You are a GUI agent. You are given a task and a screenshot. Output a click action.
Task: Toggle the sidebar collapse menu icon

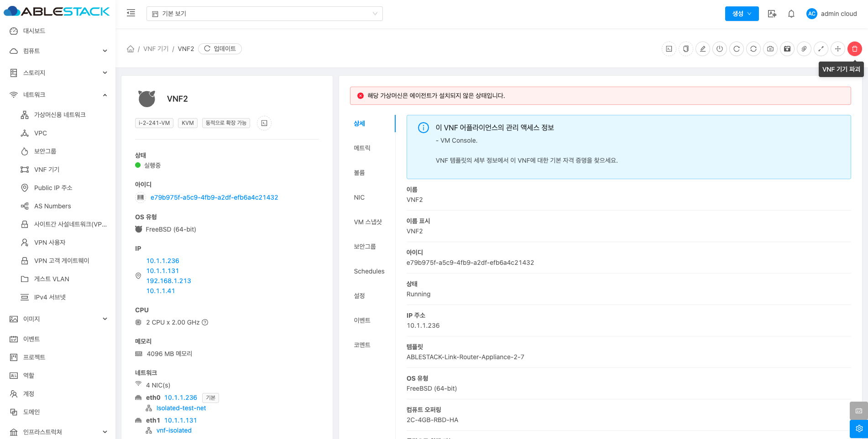point(131,13)
